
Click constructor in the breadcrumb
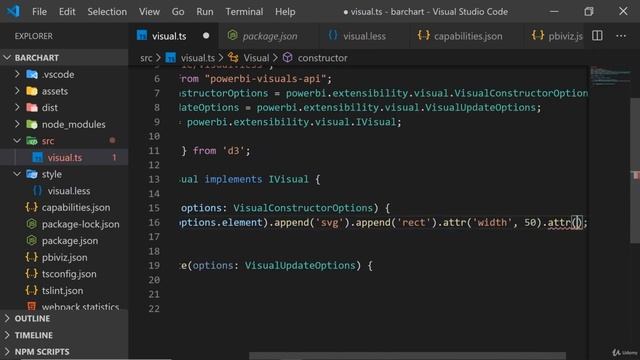[322, 58]
